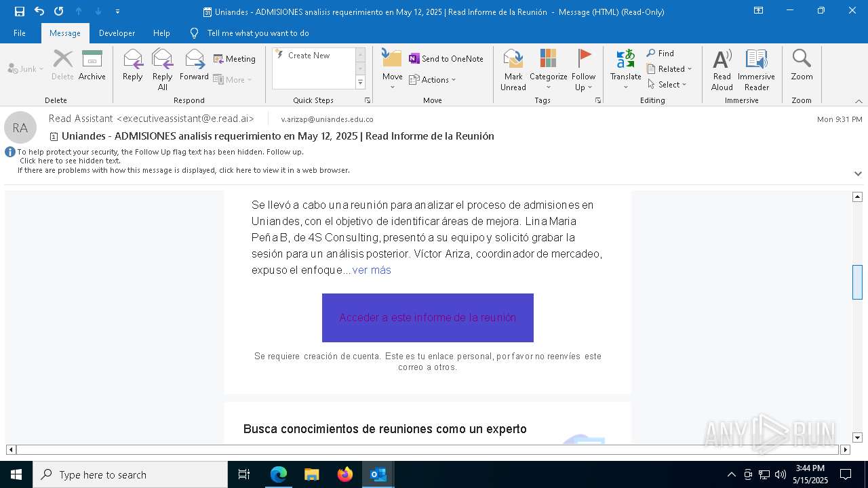Open the Tags dialog launcher
Screen dimensions: 868x488
coord(598,100)
